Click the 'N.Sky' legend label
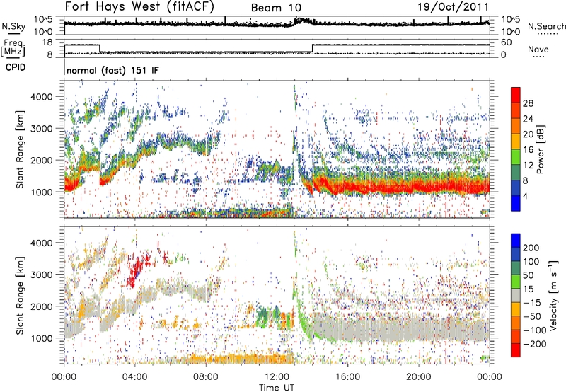Image resolution: width=566 pixels, height=392 pixels. coord(13,26)
